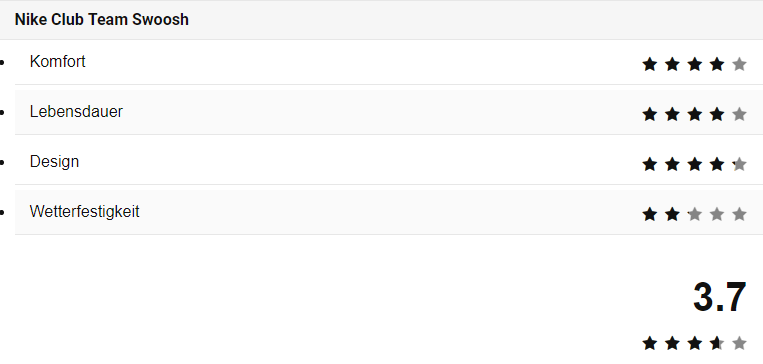The height and width of the screenshot is (364, 763).
Task: Click the last grey overall rating star
Action: [x=739, y=343]
